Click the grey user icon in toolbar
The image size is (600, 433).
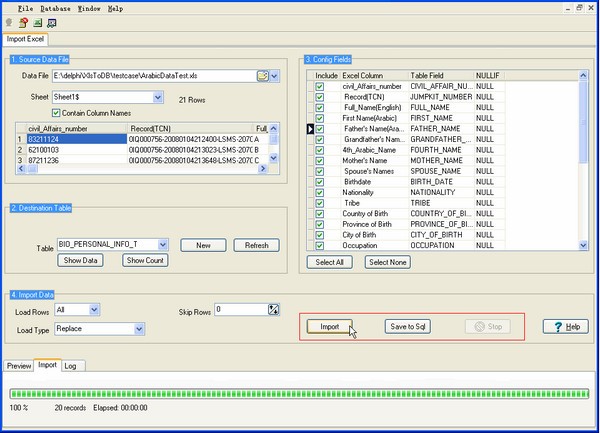click(x=9, y=21)
